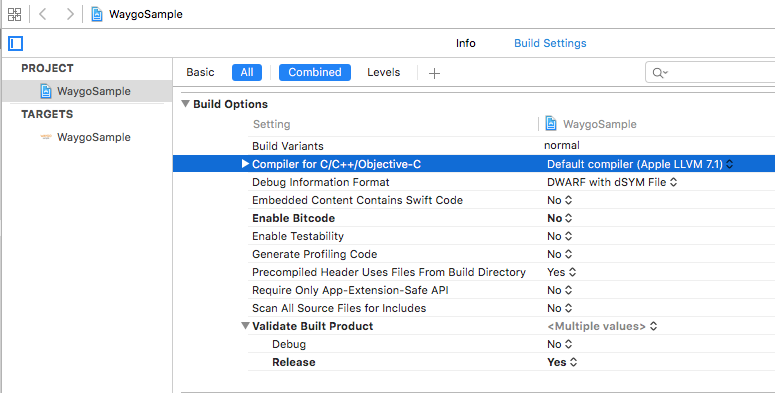Open the compiler Default compiler dropdown

[x=640, y=164]
